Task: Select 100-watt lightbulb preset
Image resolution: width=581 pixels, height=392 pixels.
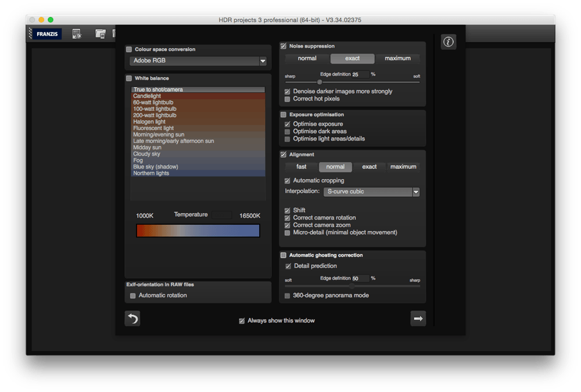Action: [198, 109]
